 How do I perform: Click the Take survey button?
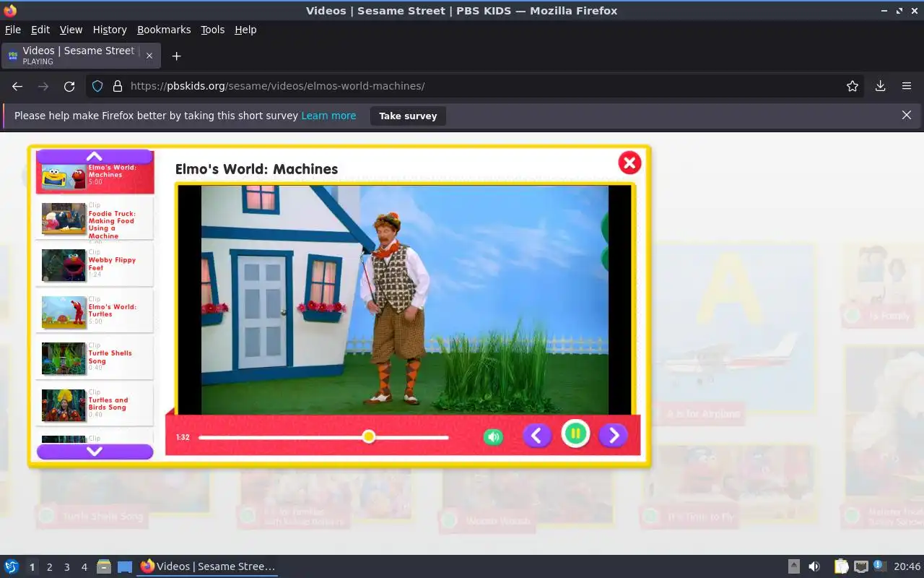click(408, 116)
